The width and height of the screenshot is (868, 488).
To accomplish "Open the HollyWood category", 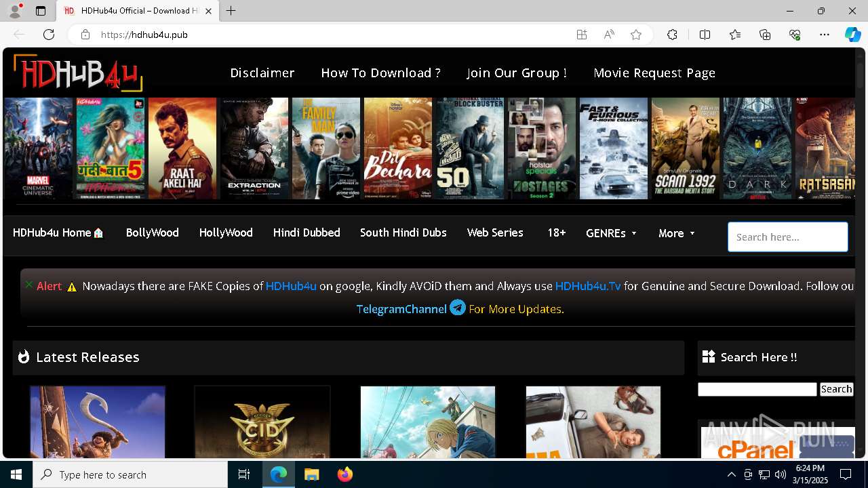I will (226, 232).
